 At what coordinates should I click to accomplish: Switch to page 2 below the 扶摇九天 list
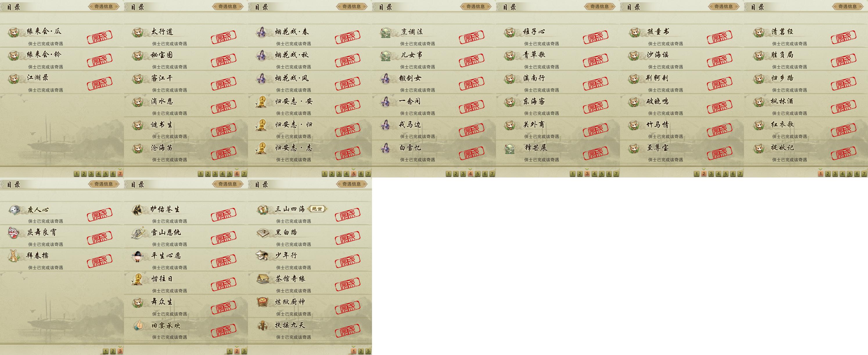pyautogui.click(x=361, y=351)
